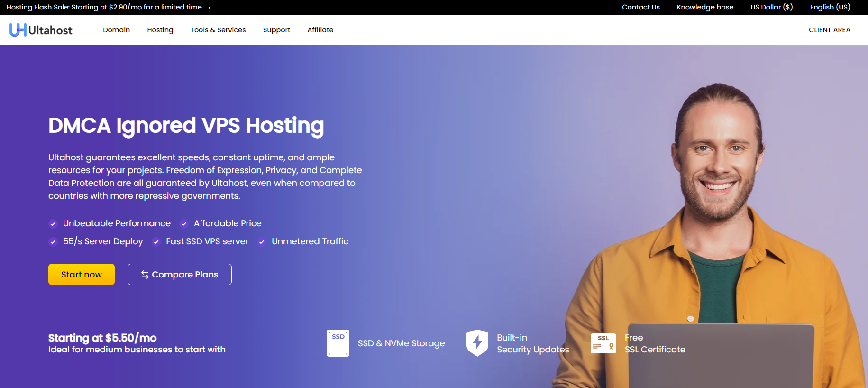Image resolution: width=868 pixels, height=388 pixels.
Task: Click the 55/s Server Deploy checkmark icon
Action: [53, 242]
